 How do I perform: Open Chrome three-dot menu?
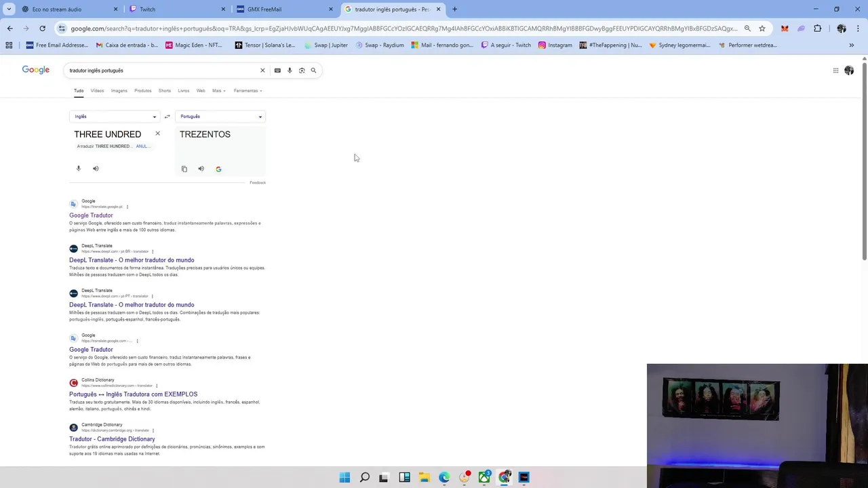pos(859,28)
